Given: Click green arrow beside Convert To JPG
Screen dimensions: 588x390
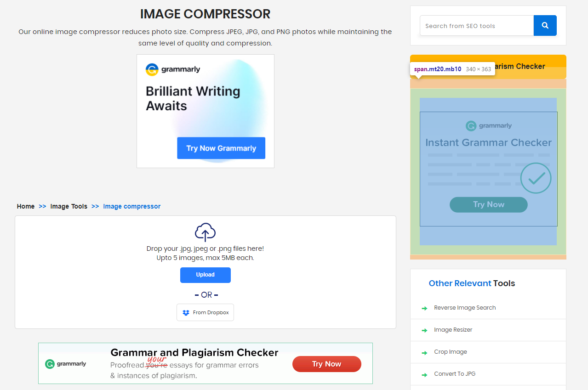Looking at the screenshot, I should [x=424, y=374].
